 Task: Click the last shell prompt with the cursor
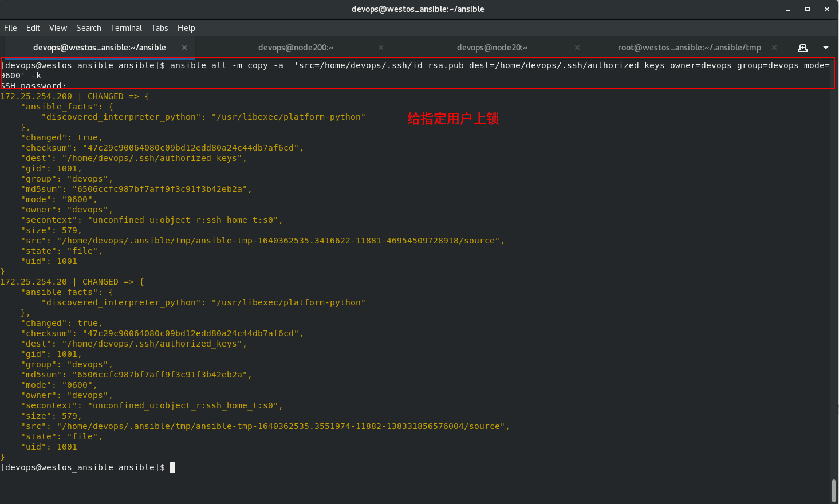[88, 467]
